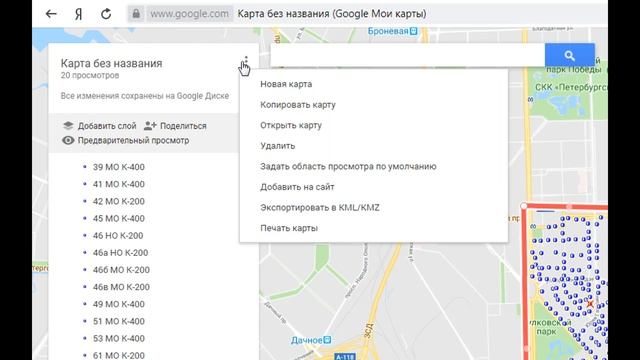
Task: Click the СКК «Петербургский» map label
Action: coord(571,87)
